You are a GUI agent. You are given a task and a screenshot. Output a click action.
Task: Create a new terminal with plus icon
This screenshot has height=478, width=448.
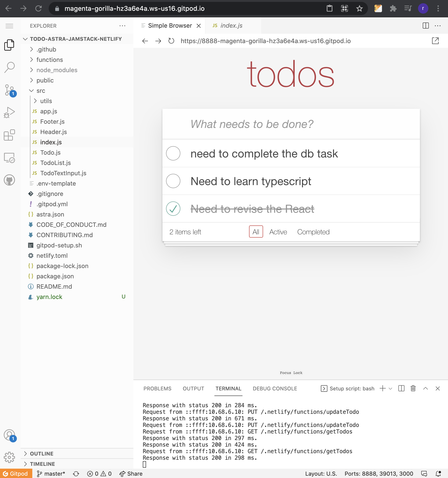click(x=382, y=388)
